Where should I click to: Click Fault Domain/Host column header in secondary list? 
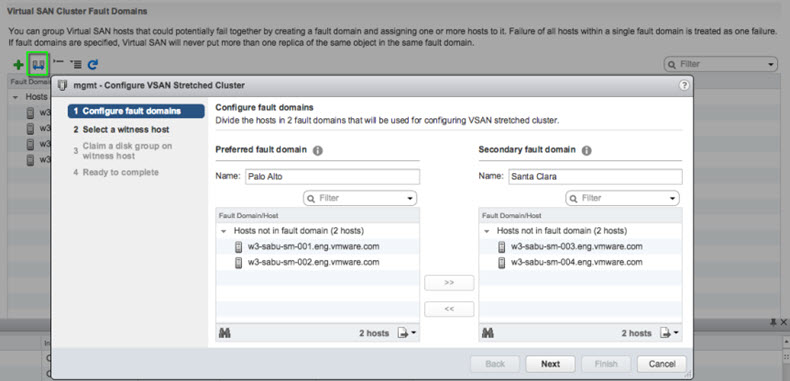580,215
